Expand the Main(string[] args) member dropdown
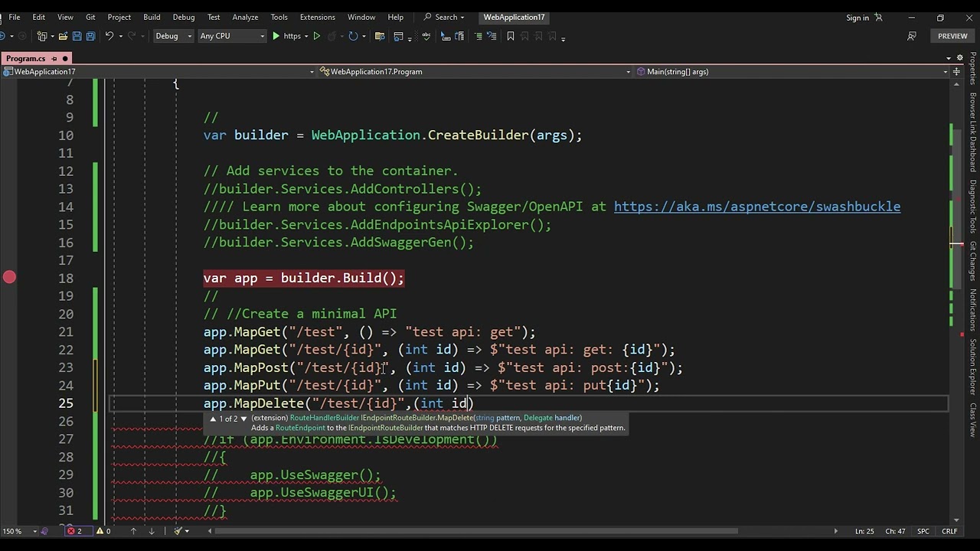Screen dimensions: 980x551 792,71
